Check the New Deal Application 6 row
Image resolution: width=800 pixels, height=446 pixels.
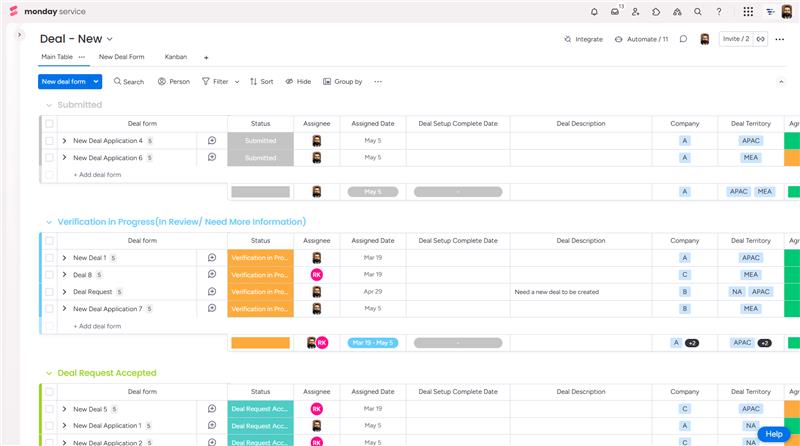(49, 158)
